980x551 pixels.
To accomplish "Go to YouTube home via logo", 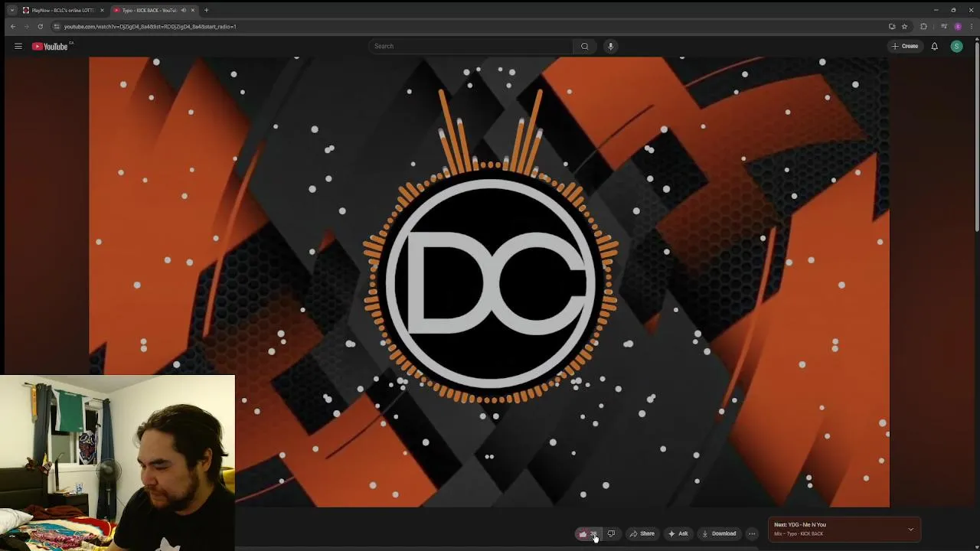I will pos(51,46).
